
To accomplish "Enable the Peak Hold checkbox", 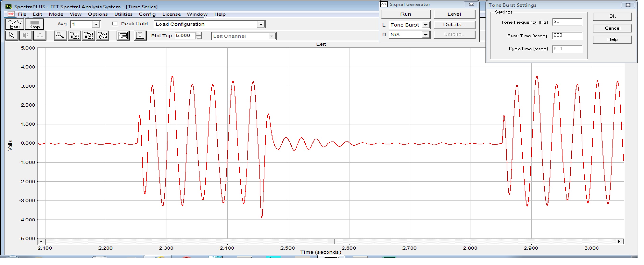I will click(x=115, y=24).
